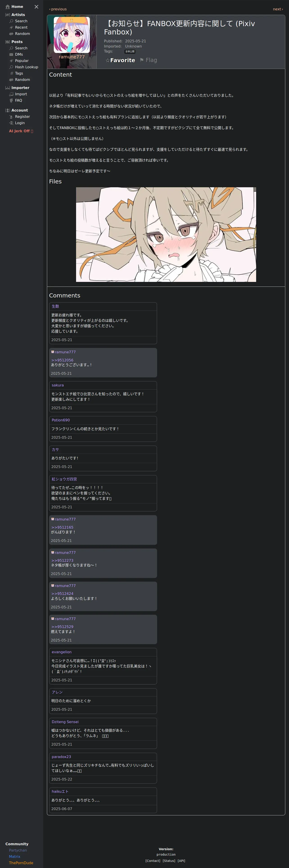Screen dimensions: 289x868
Task: Click the Random post icon under Posts
Action: pos(11,80)
